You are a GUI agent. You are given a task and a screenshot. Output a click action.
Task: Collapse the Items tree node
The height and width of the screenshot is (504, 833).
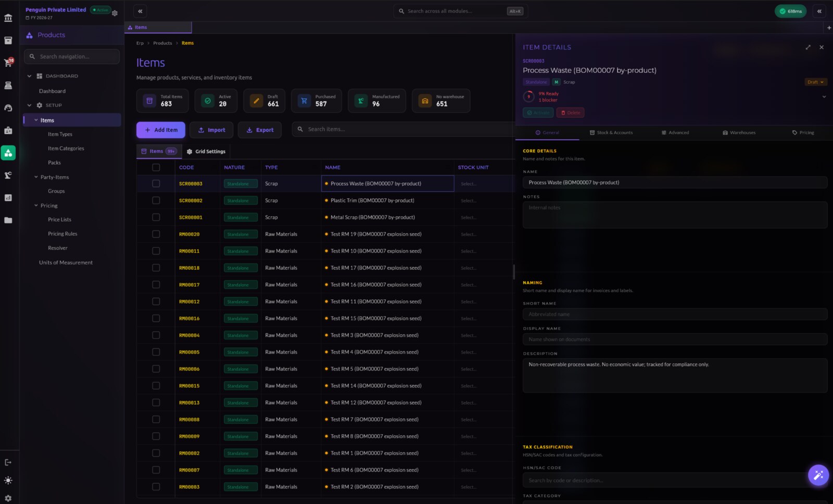coord(36,120)
